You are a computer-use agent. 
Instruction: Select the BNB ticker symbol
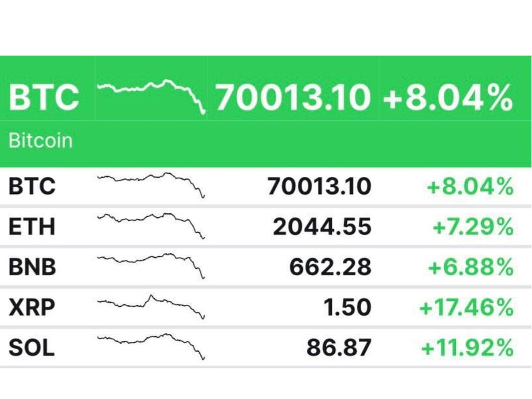(32, 267)
